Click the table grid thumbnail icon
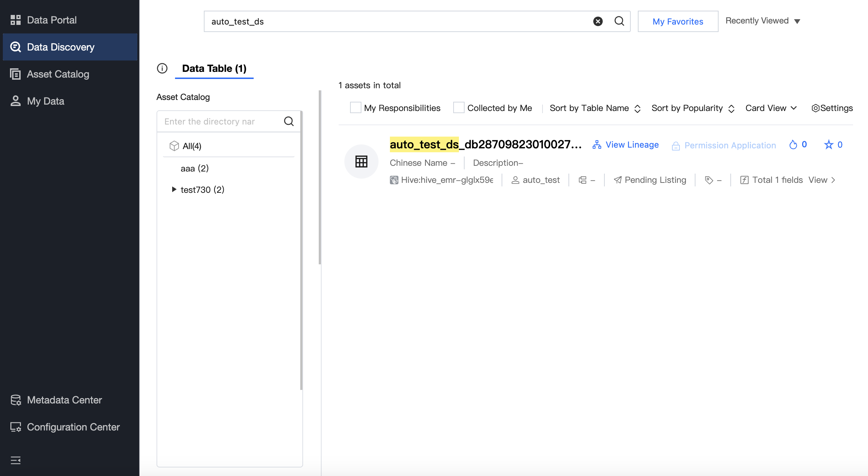The image size is (868, 476). point(361,162)
